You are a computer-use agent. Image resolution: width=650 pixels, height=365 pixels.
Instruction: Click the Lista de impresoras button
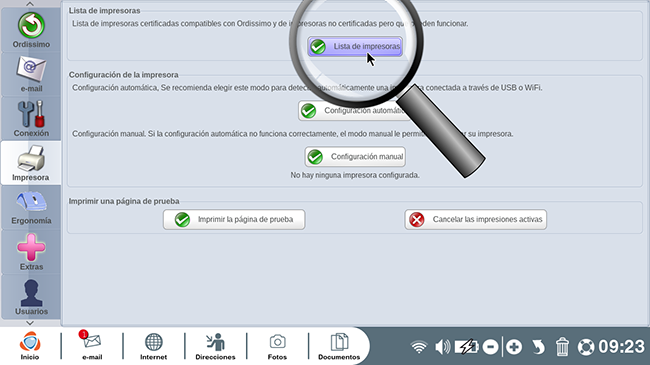tap(355, 46)
